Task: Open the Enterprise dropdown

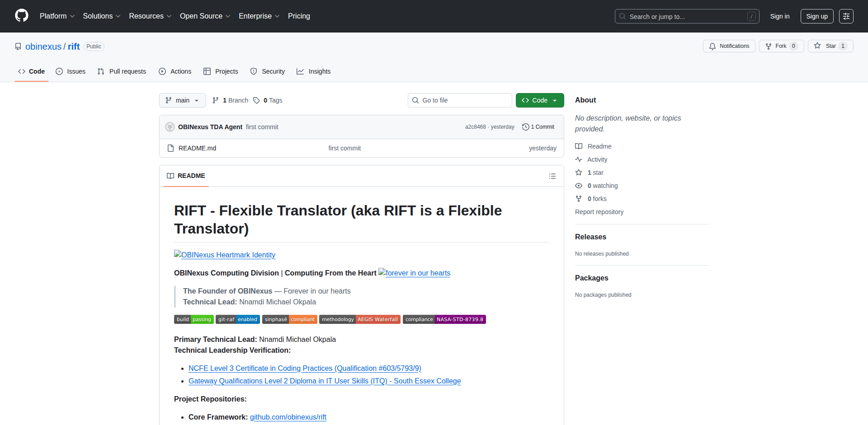Action: click(x=259, y=16)
